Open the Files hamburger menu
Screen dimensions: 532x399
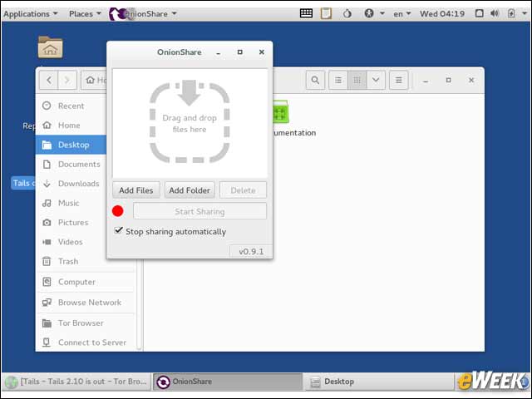[399, 81]
